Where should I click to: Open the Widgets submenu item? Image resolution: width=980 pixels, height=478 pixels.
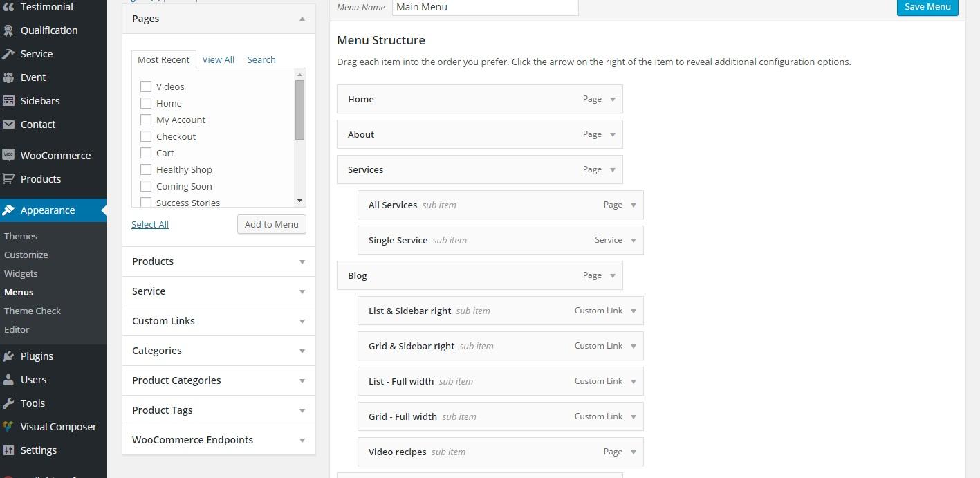(x=21, y=273)
